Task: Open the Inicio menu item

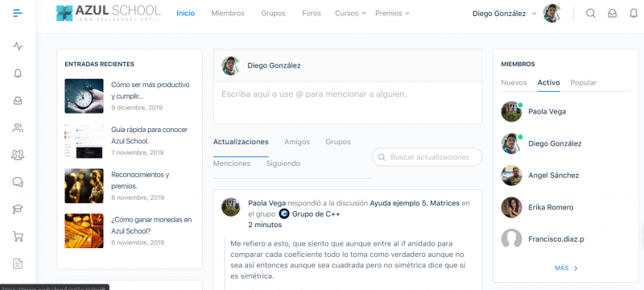Action: coord(186,13)
